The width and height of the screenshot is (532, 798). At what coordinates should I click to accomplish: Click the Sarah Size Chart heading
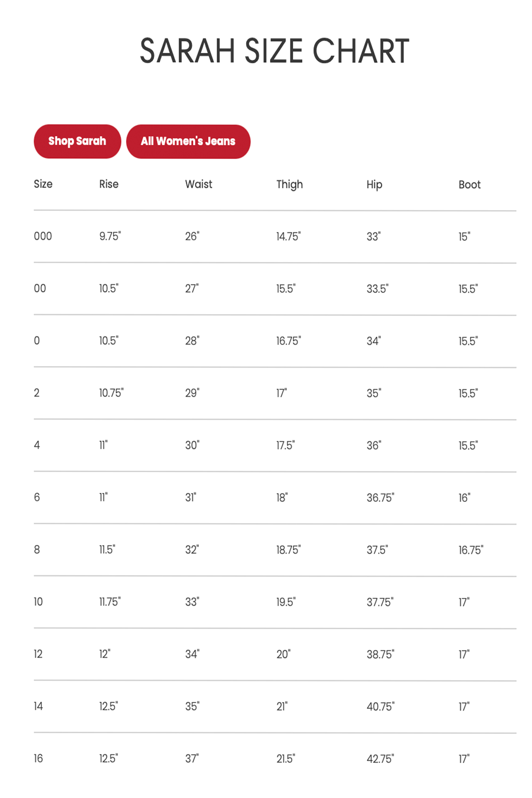pyautogui.click(x=274, y=51)
